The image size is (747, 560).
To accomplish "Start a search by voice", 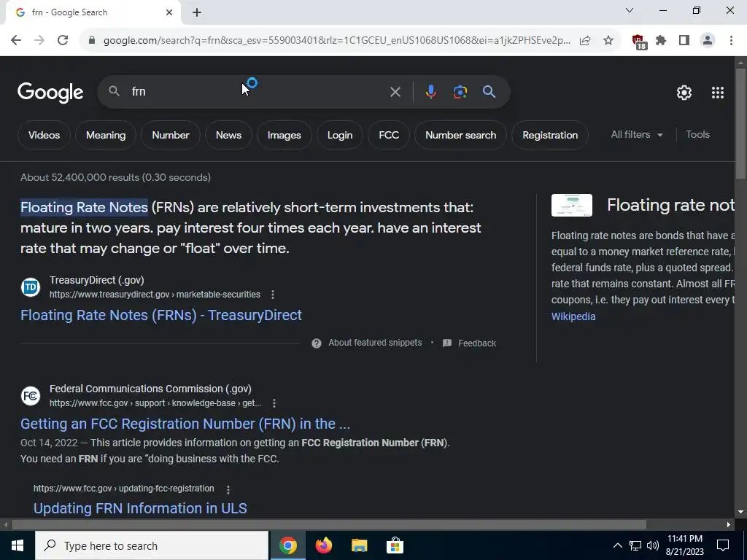I will (430, 92).
